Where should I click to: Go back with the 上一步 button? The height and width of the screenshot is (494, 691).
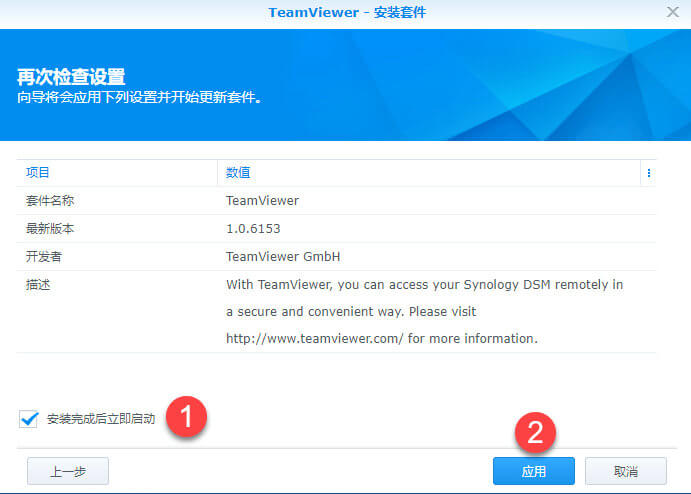click(x=68, y=471)
